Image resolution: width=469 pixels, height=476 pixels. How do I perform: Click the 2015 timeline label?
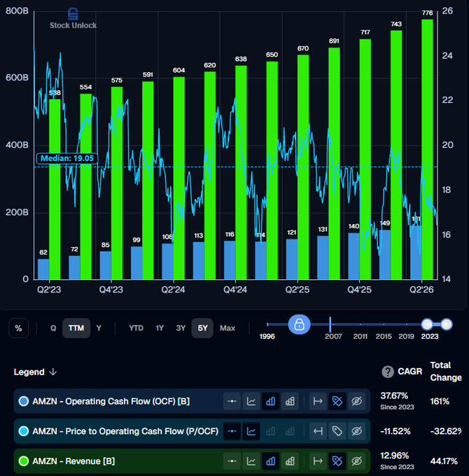(384, 337)
